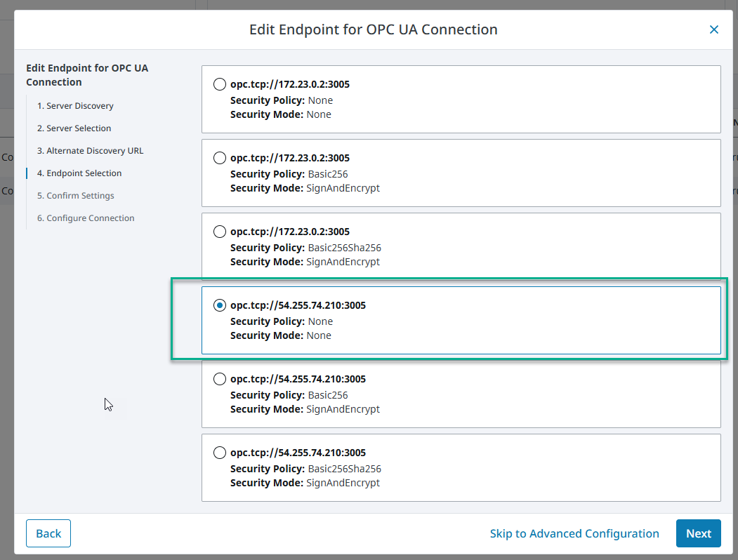
Task: Click the Security Mode line in the first 172.23.0.2 card
Action: [281, 114]
